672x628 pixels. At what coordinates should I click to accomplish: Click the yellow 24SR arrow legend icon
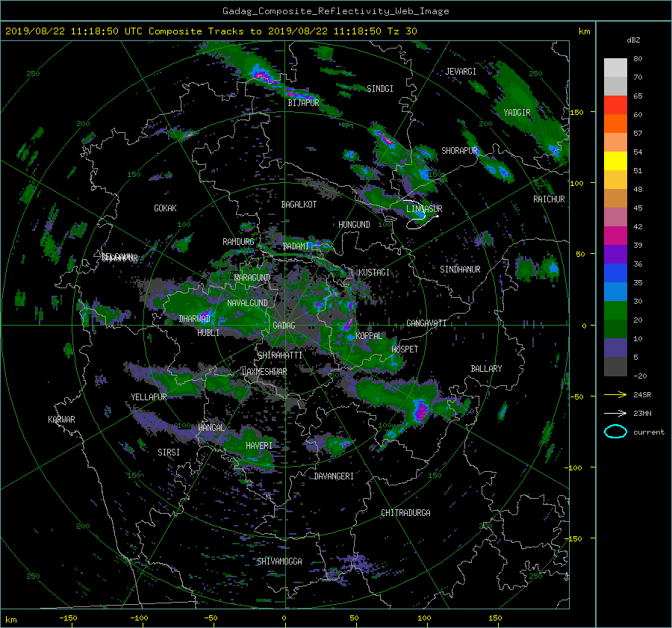615,394
